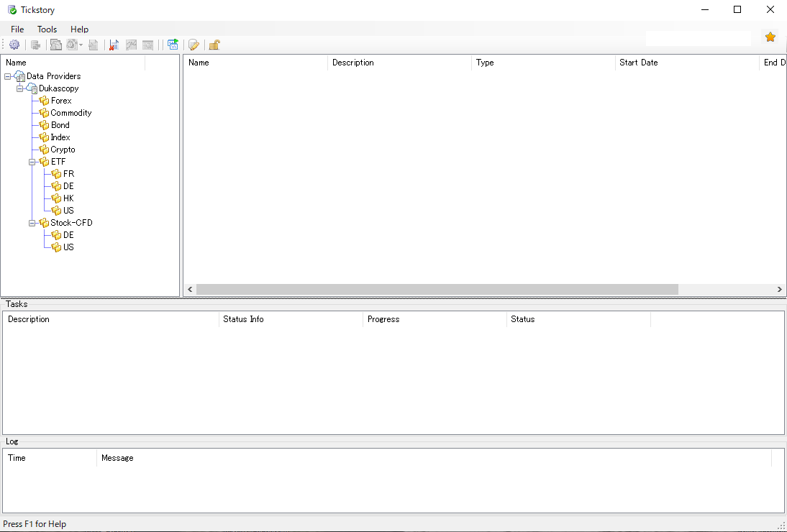Select the DE folder under ETF
The image size is (787, 532).
(x=68, y=186)
